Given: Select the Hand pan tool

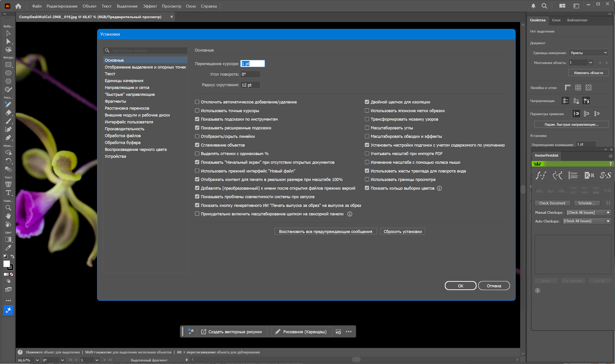Looking at the screenshot, I should pyautogui.click(x=8, y=216).
